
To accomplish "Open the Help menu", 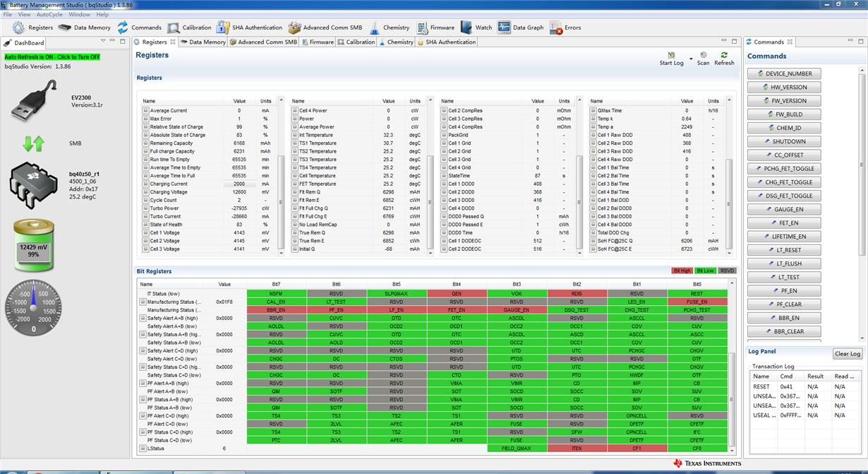I will click(x=102, y=14).
